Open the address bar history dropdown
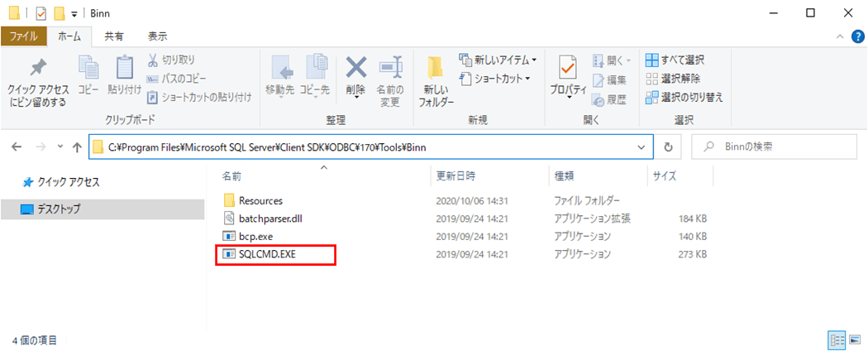Viewport: 868px width, 351px height. (642, 147)
